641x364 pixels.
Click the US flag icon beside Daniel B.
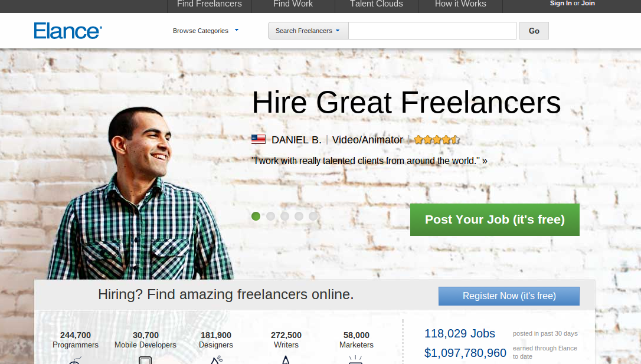pos(259,140)
